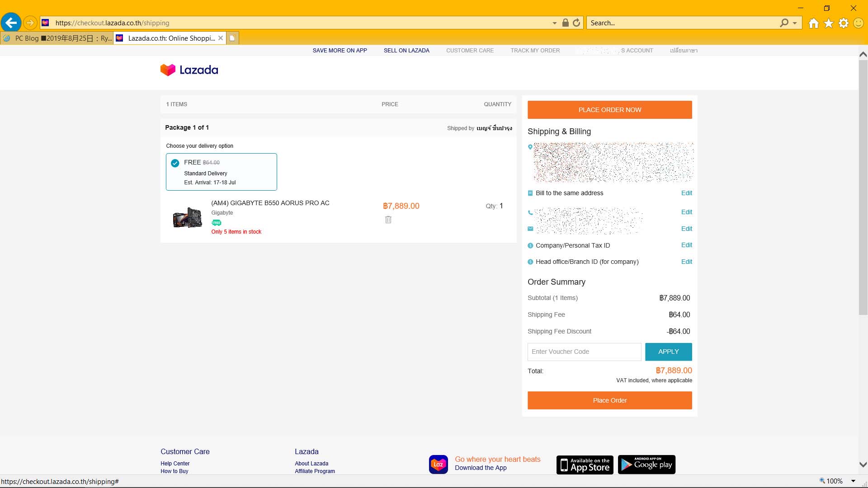This screenshot has height=488, width=868.
Task: Click the Google Play download badge
Action: pyautogui.click(x=646, y=465)
